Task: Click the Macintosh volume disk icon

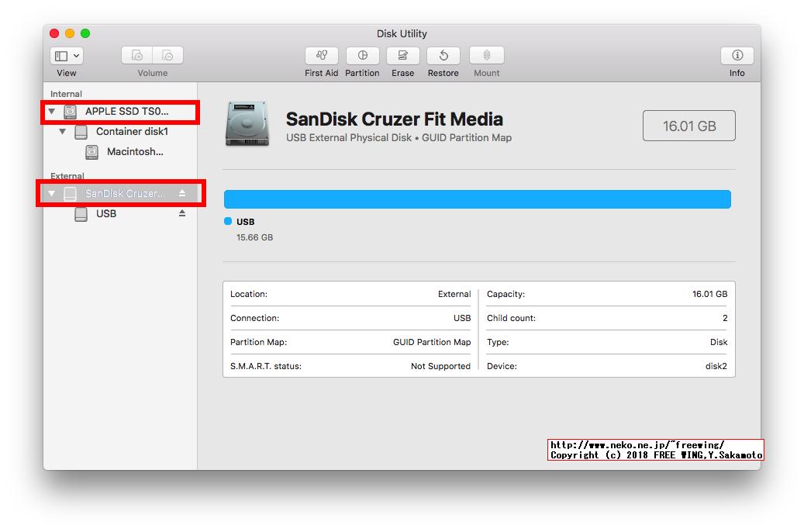Action: [91, 152]
